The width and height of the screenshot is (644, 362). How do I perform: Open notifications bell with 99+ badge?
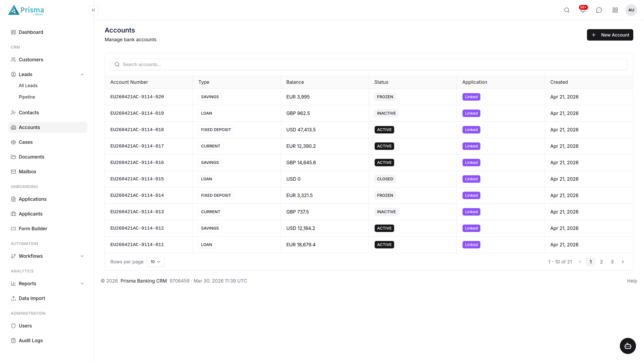[x=583, y=10]
